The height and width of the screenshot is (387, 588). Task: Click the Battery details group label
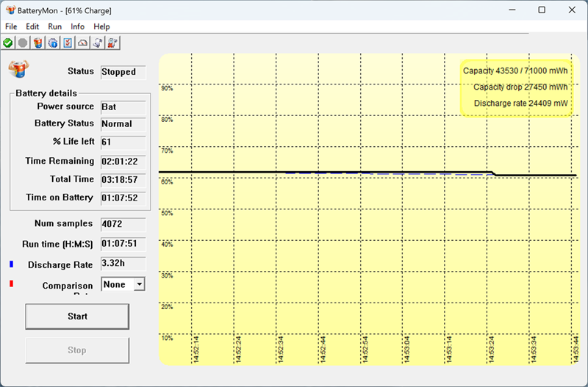click(x=46, y=93)
